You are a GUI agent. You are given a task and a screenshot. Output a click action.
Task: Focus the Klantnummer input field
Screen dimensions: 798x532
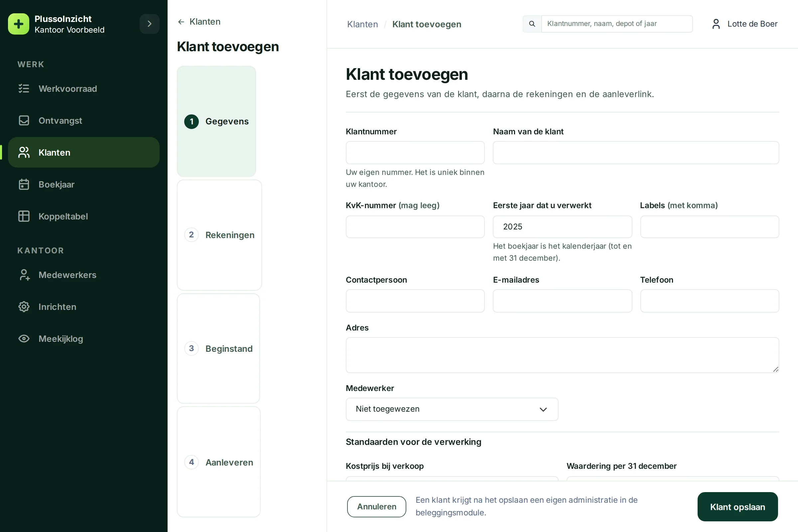click(x=415, y=153)
